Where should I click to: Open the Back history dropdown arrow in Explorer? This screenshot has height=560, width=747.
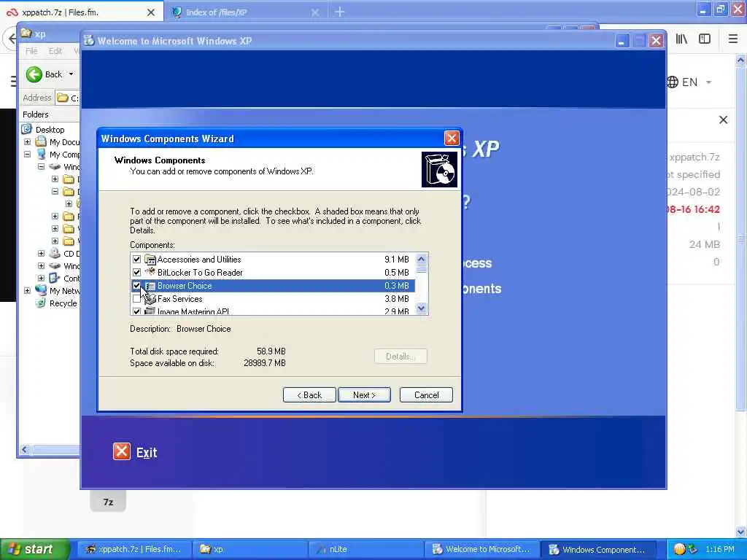pos(71,74)
